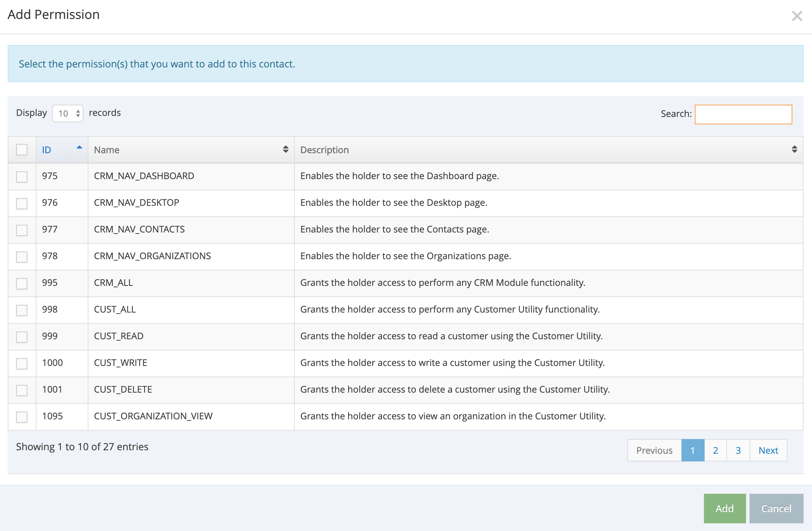Click the Previous pagination control

click(654, 450)
